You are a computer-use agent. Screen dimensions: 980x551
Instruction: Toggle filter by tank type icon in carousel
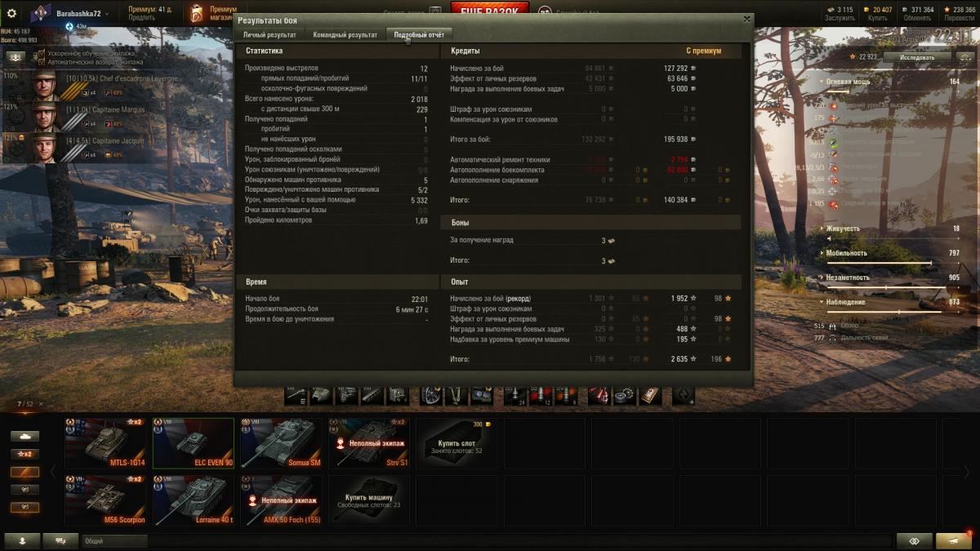[24, 437]
